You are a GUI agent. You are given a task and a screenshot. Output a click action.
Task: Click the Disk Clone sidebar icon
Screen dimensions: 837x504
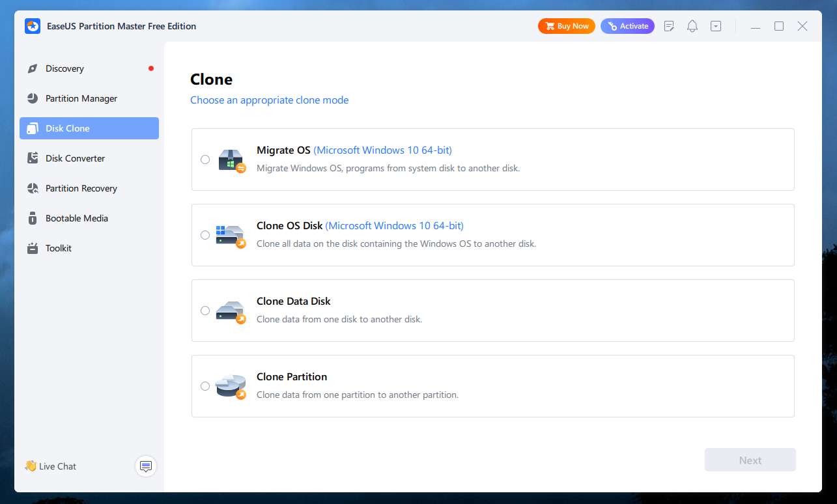[33, 128]
